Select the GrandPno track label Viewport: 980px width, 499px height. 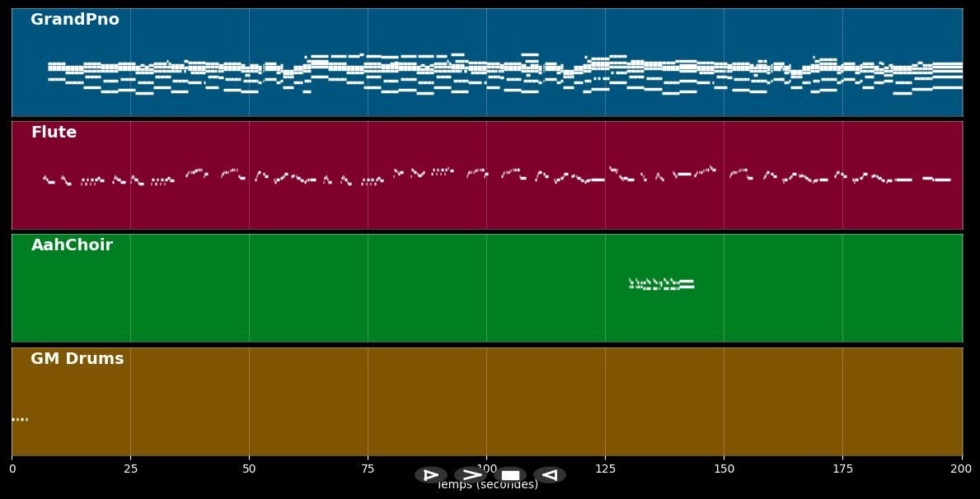(75, 20)
